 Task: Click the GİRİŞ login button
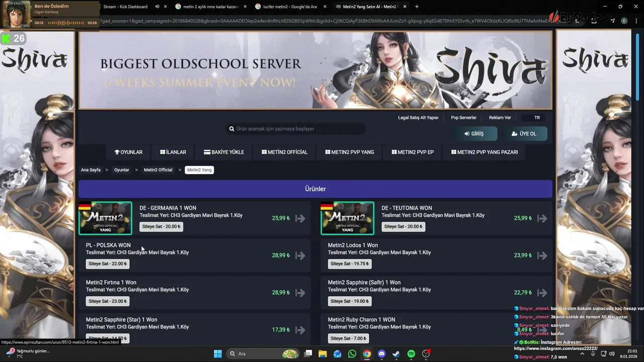tap(474, 134)
